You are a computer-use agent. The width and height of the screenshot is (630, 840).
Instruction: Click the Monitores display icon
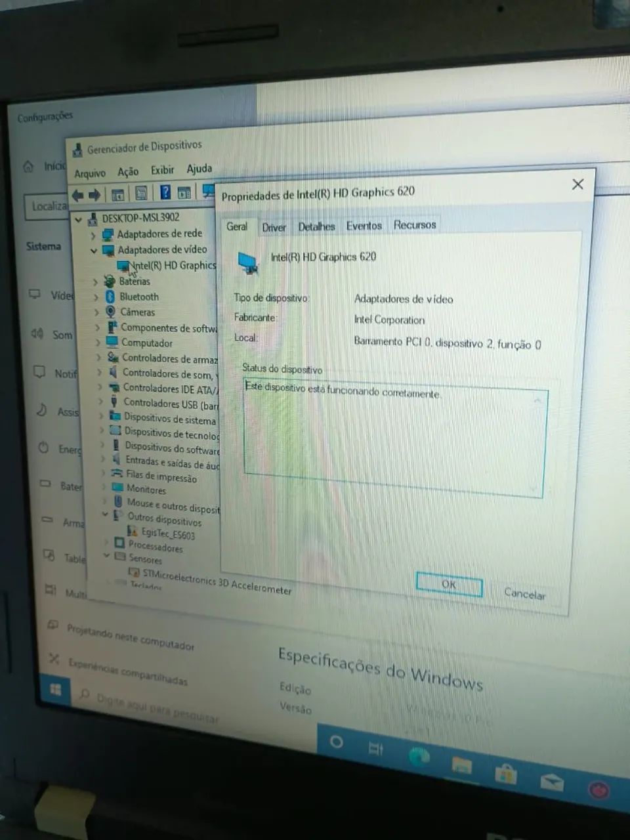[118, 487]
